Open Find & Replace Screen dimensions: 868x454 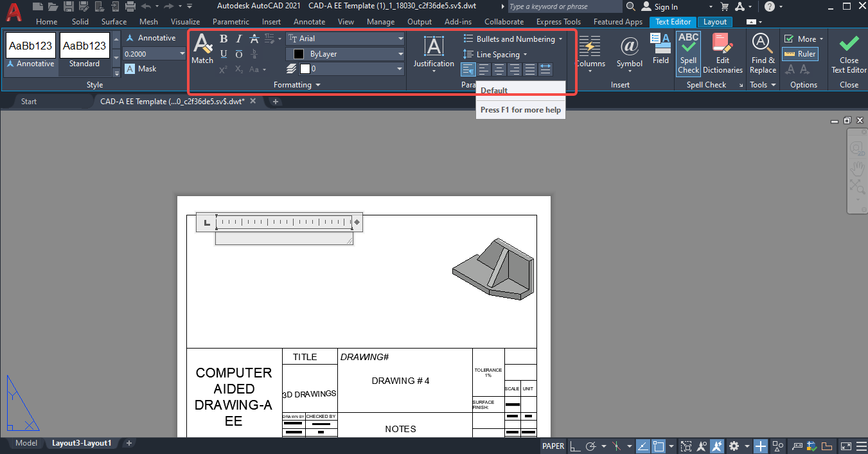point(762,51)
